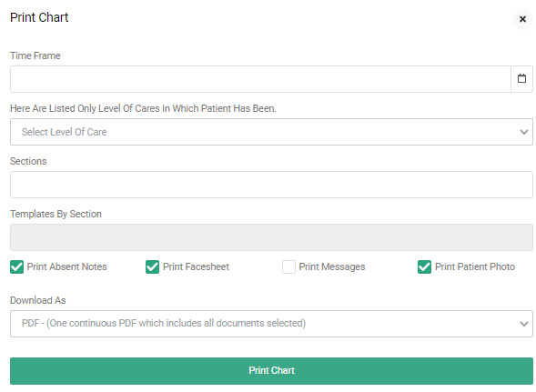Open the Time Frame calendar picker icon
Screen dimensions: 536x392
(x=521, y=79)
